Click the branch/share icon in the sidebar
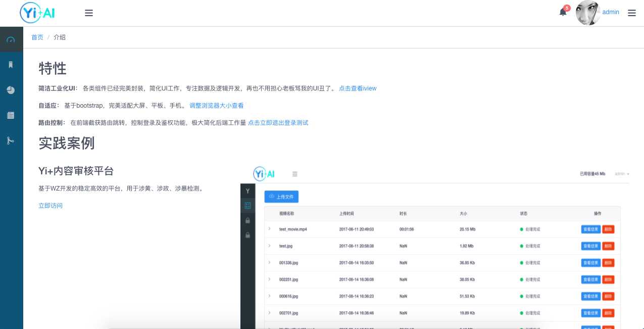This screenshot has width=644, height=329. pyautogui.click(x=11, y=140)
